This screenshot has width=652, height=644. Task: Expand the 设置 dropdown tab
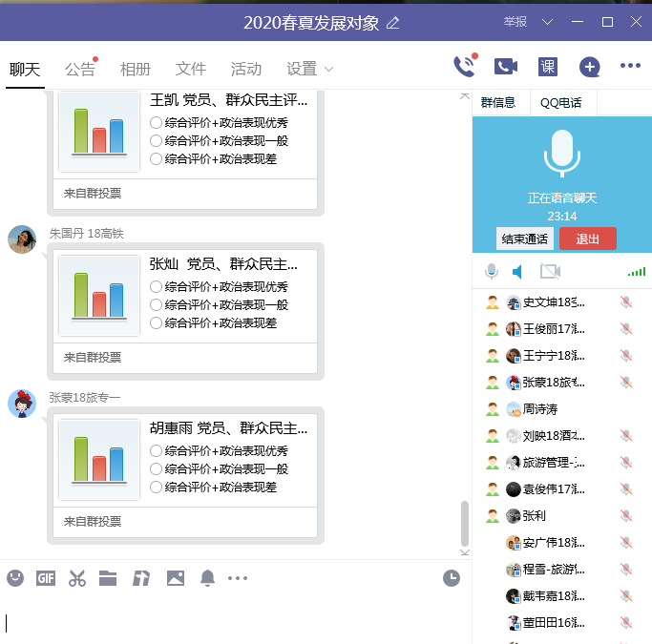point(310,69)
